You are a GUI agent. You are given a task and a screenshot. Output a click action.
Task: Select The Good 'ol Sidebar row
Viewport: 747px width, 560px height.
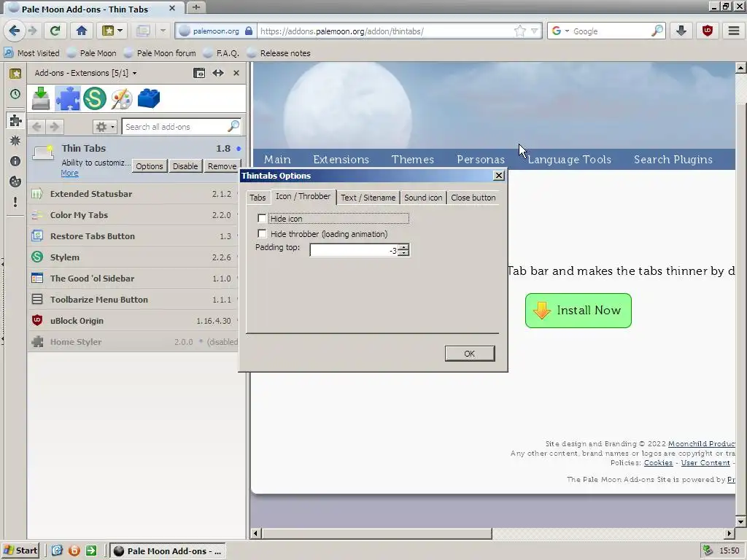point(133,278)
